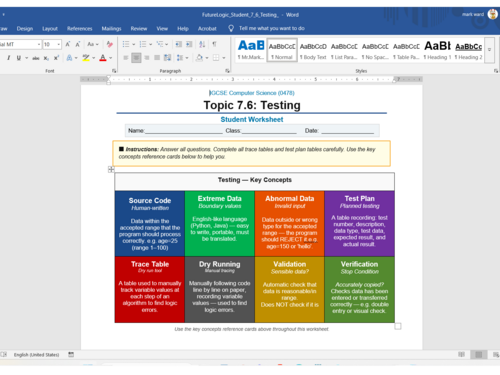Toggle Print Layout view button
Viewport: 500px width, 375px height.
click(x=479, y=354)
